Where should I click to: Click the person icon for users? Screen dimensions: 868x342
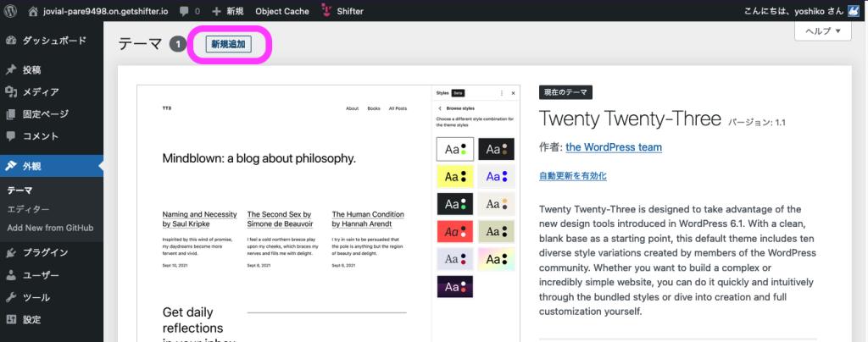(x=11, y=275)
